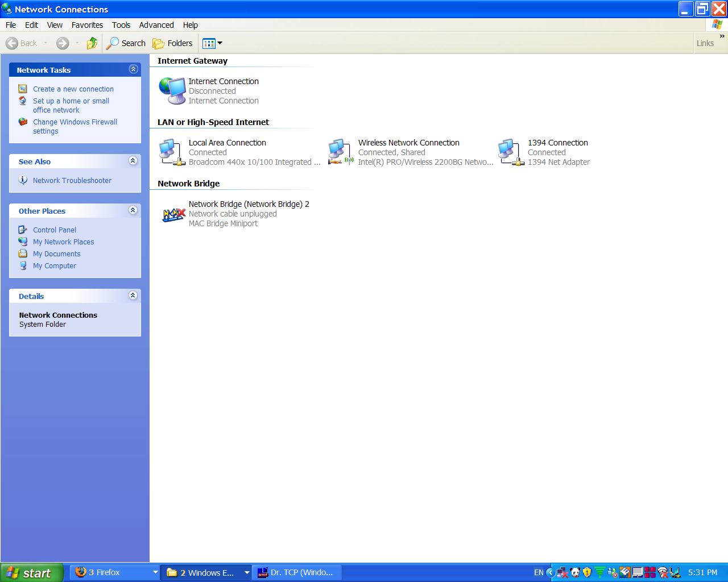Open the File menu
This screenshot has width=728, height=582.
(11, 25)
